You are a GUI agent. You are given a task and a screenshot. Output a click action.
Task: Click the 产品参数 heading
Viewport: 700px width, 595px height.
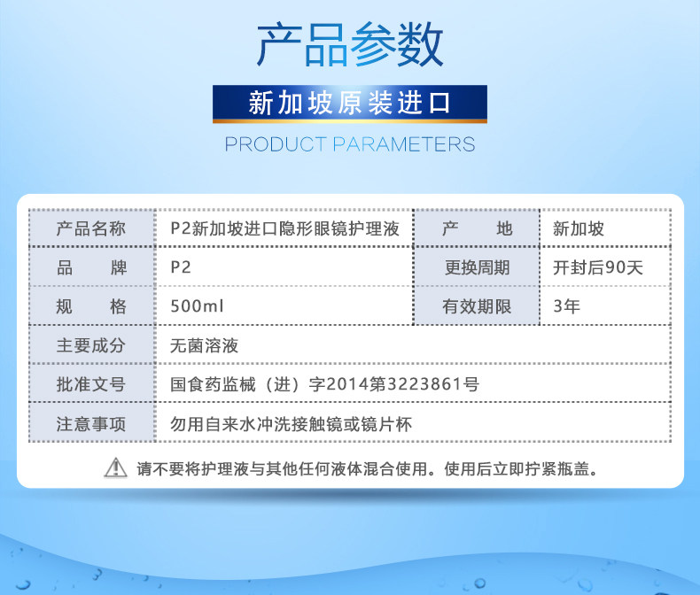point(350,44)
